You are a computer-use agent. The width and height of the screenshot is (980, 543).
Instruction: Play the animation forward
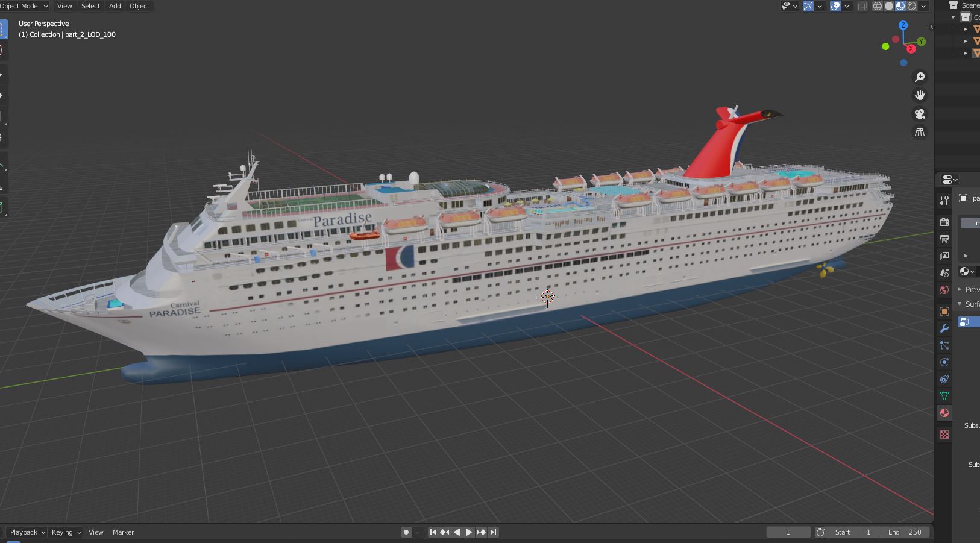(x=469, y=532)
